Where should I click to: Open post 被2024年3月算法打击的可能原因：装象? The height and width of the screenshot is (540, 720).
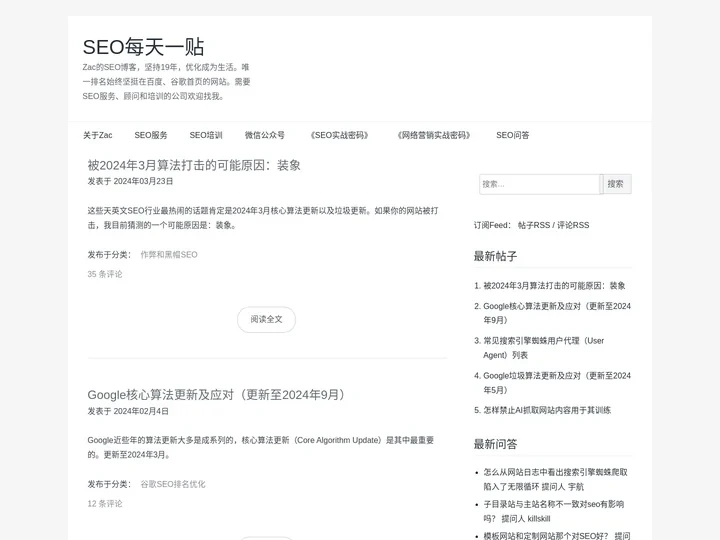click(194, 165)
